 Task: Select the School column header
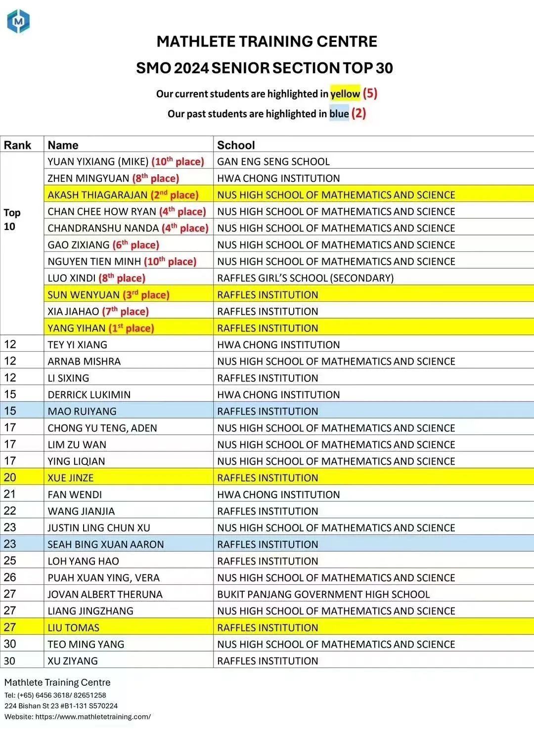click(x=374, y=144)
